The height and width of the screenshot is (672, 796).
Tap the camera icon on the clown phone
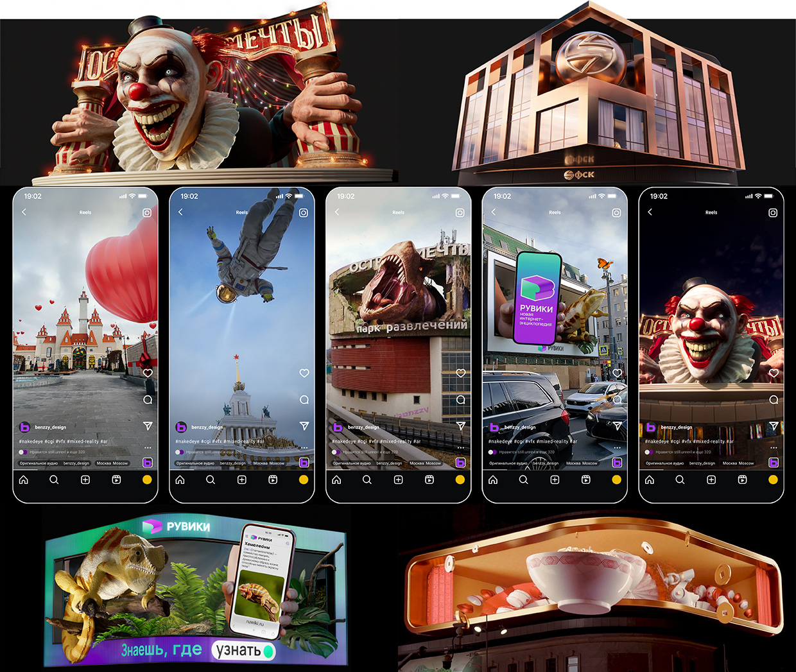tap(773, 212)
